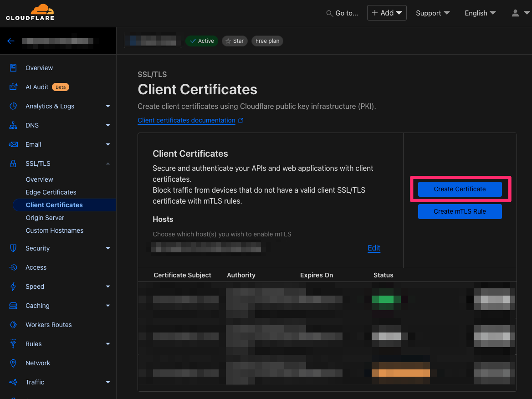The image size is (532, 399).
Task: Open the Custom Hostnames page
Action: coord(54,230)
